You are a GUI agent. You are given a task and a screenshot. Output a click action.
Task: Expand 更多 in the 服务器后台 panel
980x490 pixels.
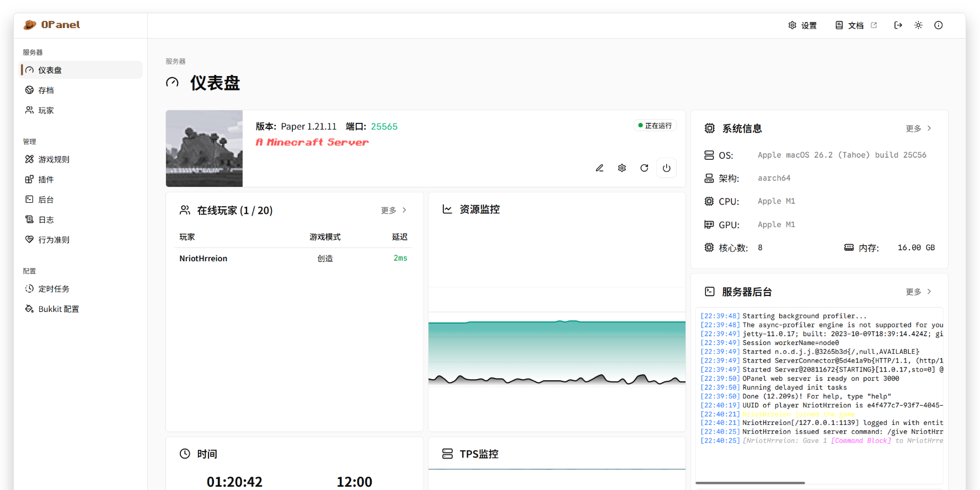[918, 292]
